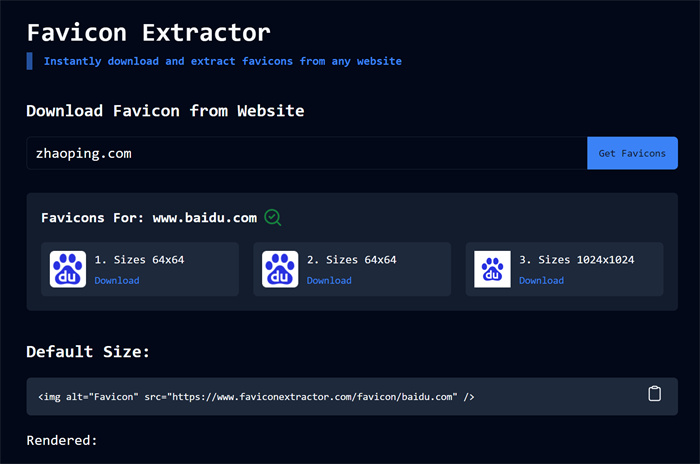Click the '3. Sizes 1024x1024' label

576,259
